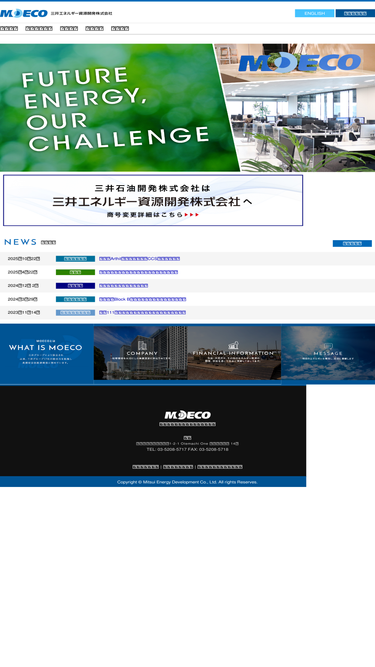Click the light-blue category tag in 2023 row

click(75, 313)
